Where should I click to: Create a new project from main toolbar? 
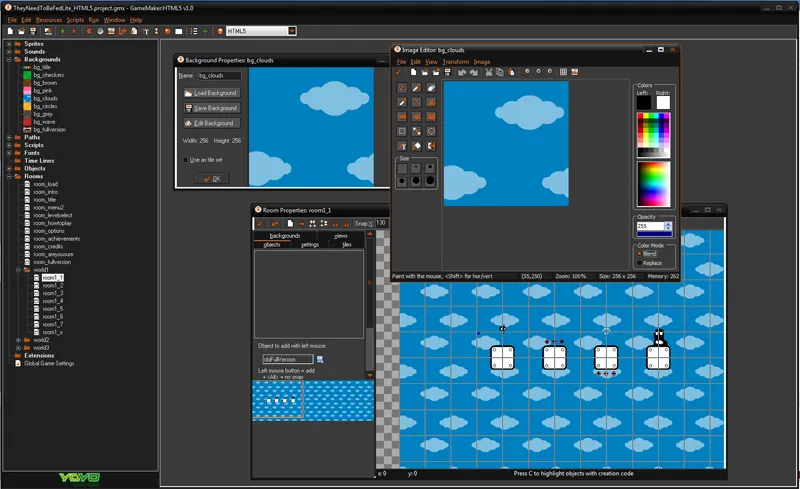click(10, 31)
